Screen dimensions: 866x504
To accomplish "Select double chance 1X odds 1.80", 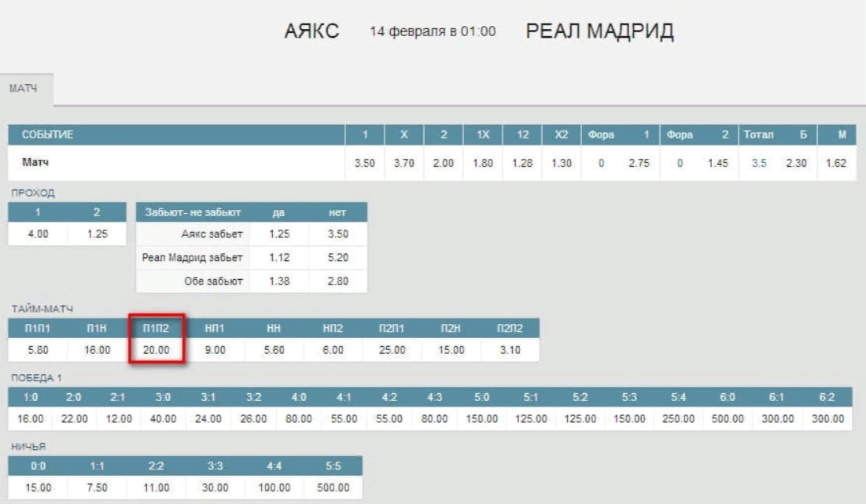I will [483, 164].
